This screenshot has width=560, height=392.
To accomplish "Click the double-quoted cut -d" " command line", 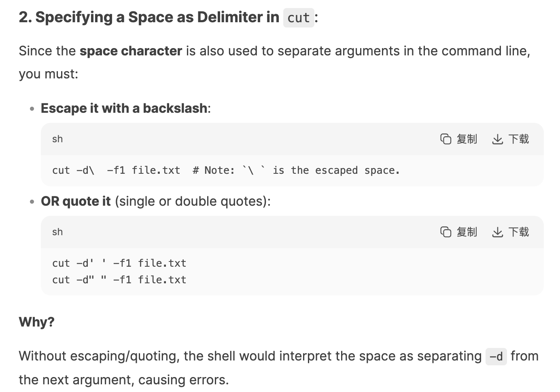I will pos(119,280).
